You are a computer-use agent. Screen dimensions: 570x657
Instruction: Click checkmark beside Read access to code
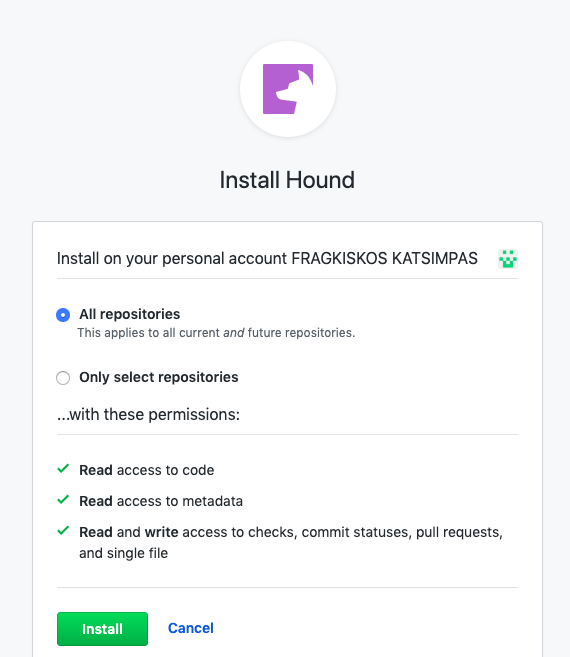(x=63, y=468)
